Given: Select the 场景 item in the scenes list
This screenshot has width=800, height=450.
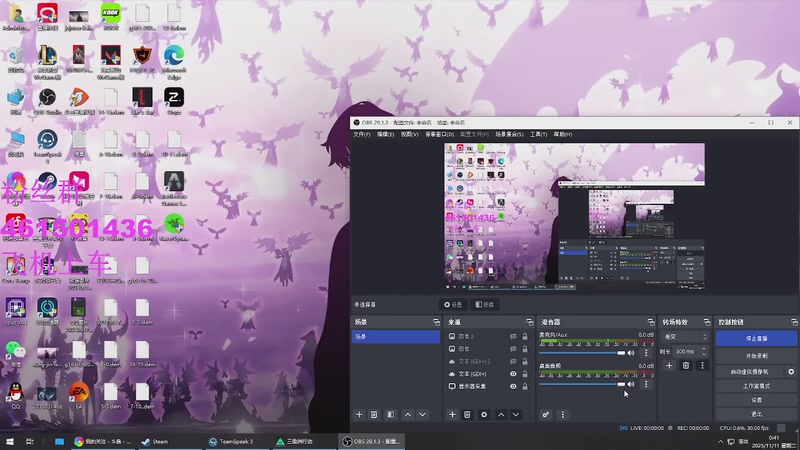Looking at the screenshot, I should click(396, 337).
